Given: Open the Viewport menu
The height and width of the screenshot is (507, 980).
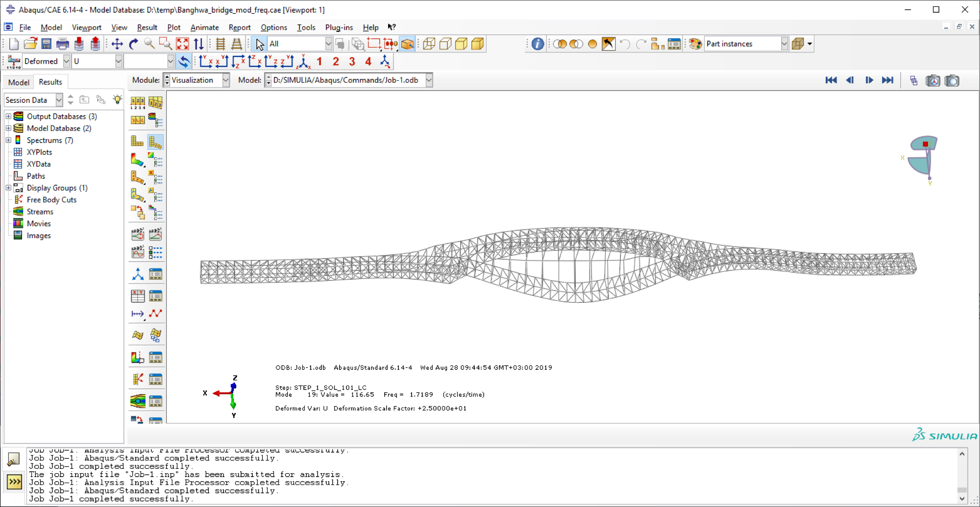Looking at the screenshot, I should click(87, 27).
